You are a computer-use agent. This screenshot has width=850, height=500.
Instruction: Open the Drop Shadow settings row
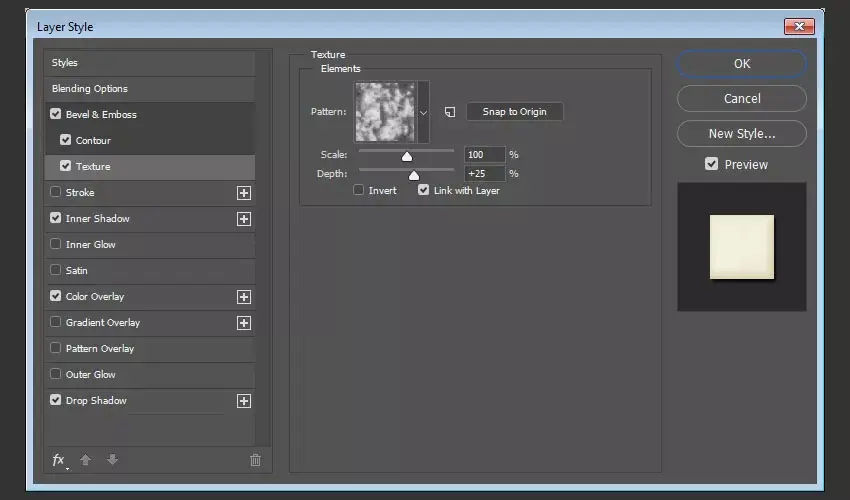(x=150, y=401)
